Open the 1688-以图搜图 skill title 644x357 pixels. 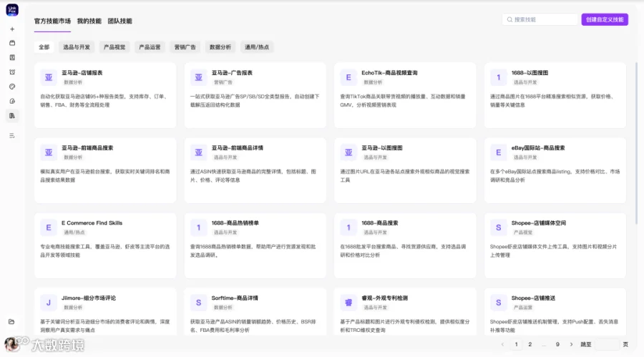pyautogui.click(x=530, y=73)
